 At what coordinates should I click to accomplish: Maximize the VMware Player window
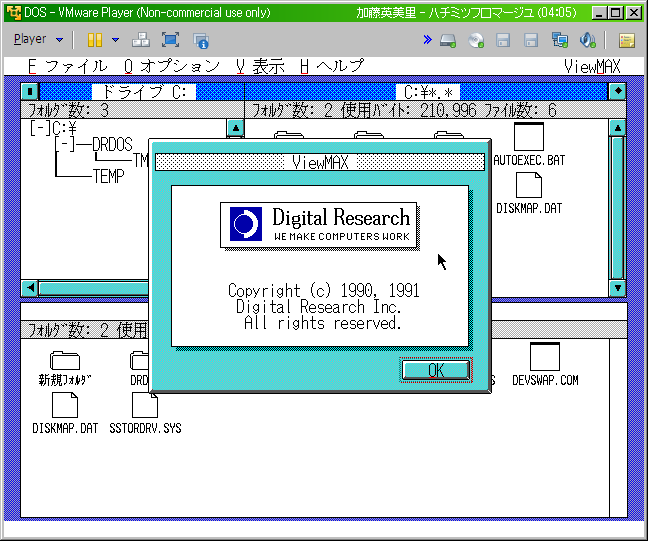616,13
